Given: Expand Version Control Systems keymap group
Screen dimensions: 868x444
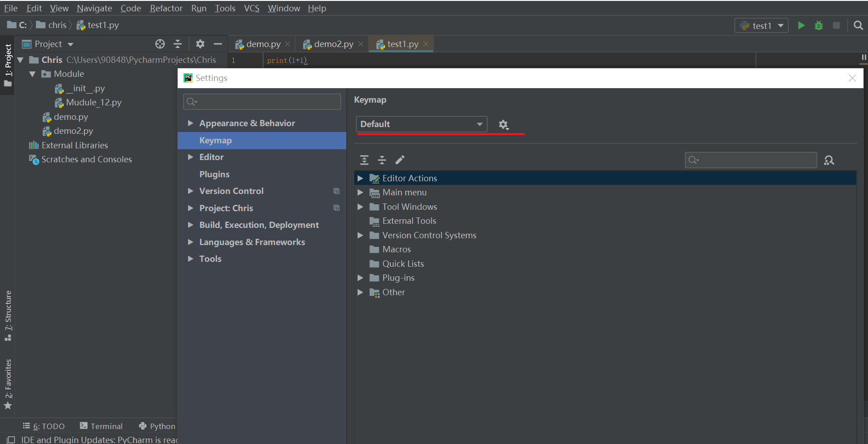Looking at the screenshot, I should [360, 235].
